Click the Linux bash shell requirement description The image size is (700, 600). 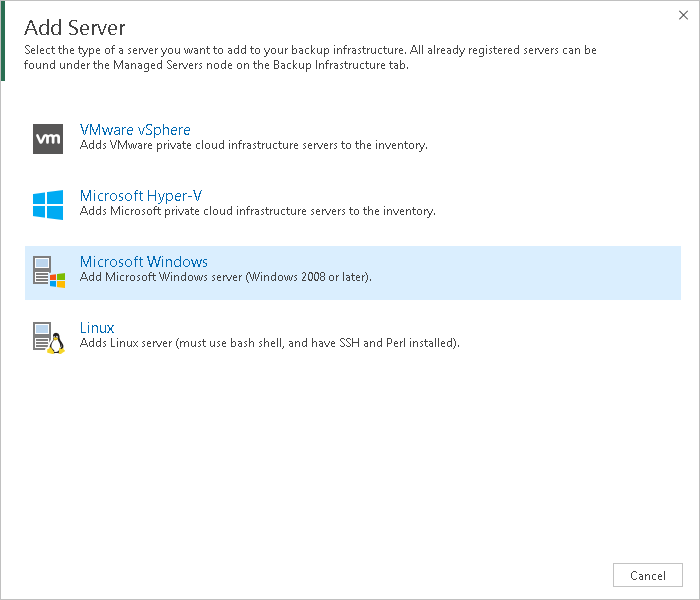pyautogui.click(x=270, y=343)
